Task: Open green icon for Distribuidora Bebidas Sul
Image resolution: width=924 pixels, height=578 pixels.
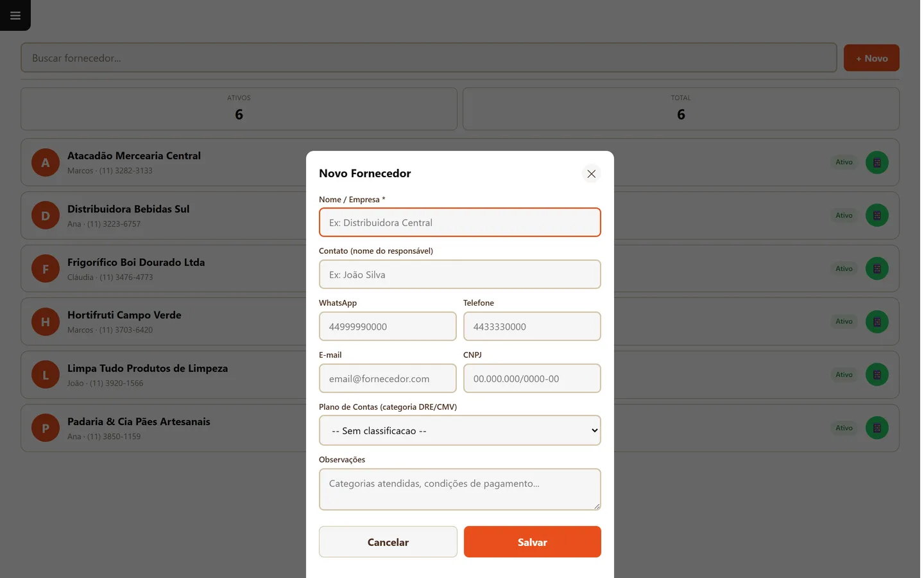Action: 877,216
